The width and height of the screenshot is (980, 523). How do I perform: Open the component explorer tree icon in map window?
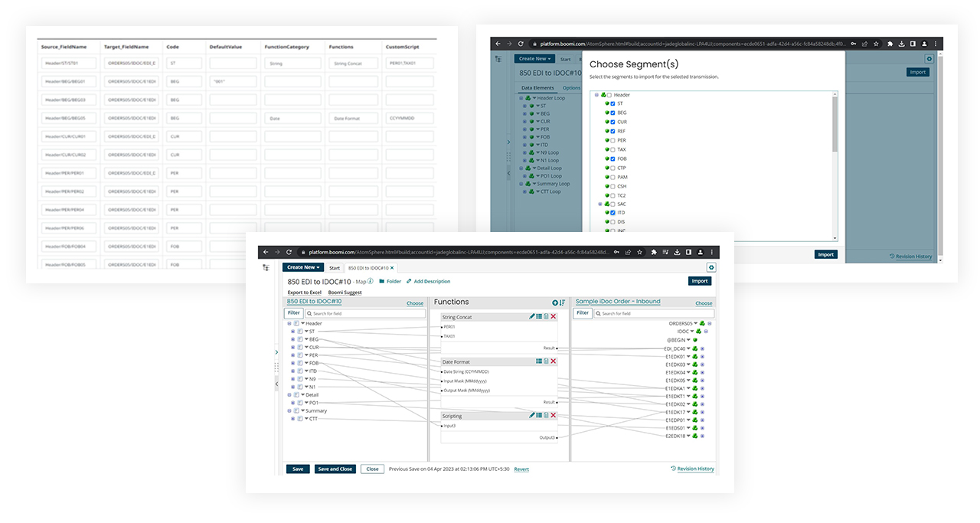[266, 267]
